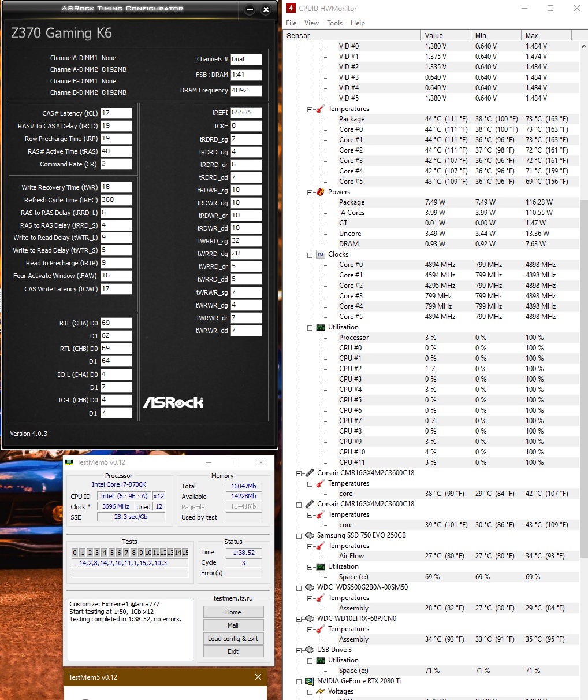
Task: Click the HWMonitor lightning logo in the title bar
Action: [291, 8]
